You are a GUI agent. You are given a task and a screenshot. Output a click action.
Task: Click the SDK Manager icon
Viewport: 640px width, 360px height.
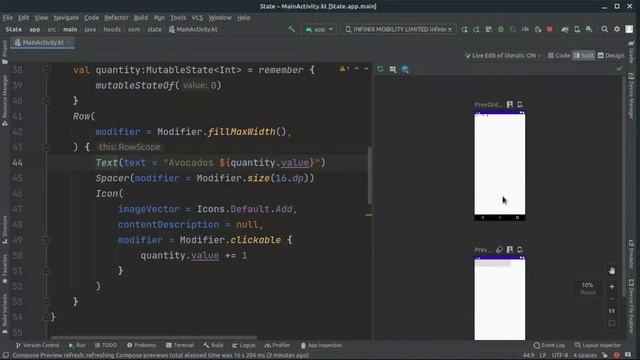tap(589, 29)
